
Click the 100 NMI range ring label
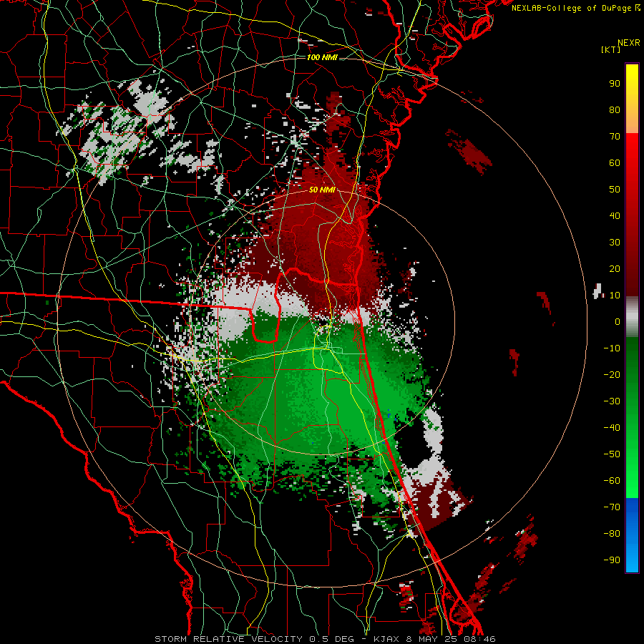pos(322,57)
